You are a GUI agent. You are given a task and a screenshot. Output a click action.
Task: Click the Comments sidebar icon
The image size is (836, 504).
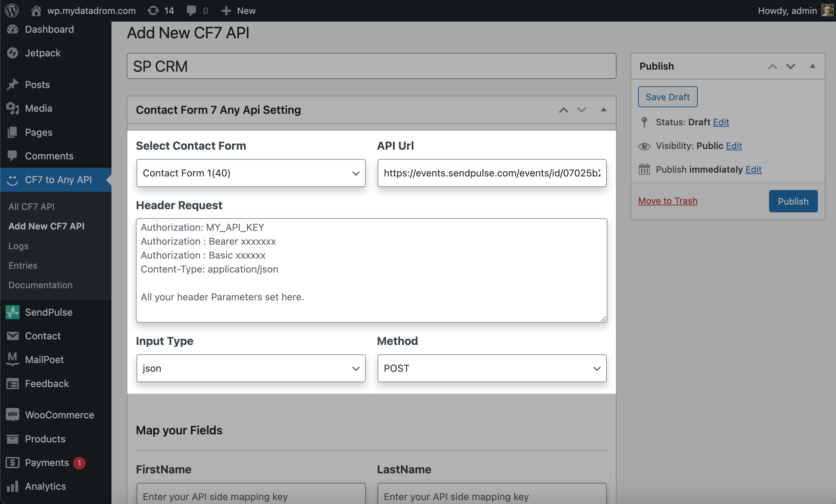(13, 156)
